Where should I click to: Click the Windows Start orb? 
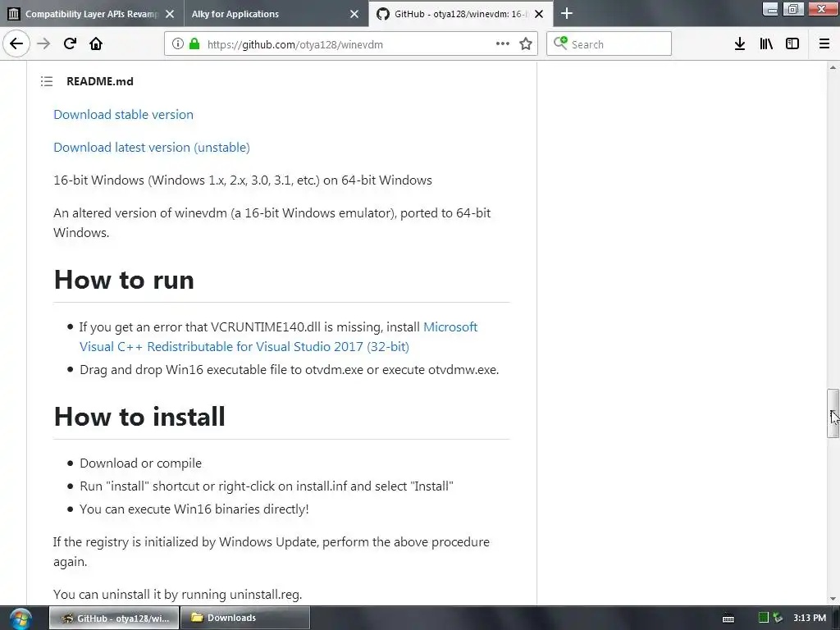tap(21, 619)
